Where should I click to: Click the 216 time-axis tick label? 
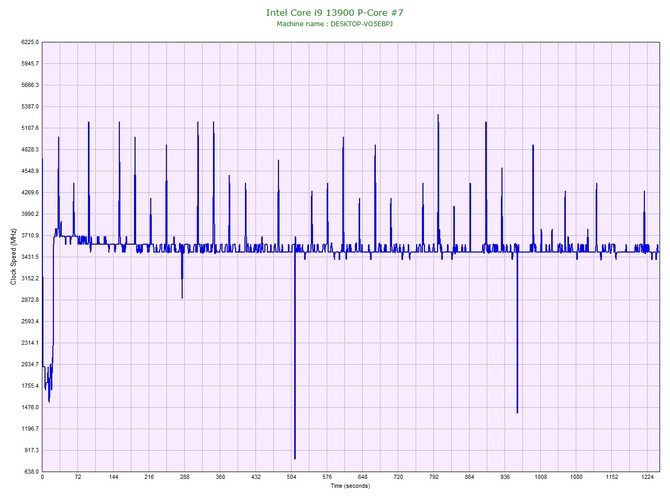149,477
